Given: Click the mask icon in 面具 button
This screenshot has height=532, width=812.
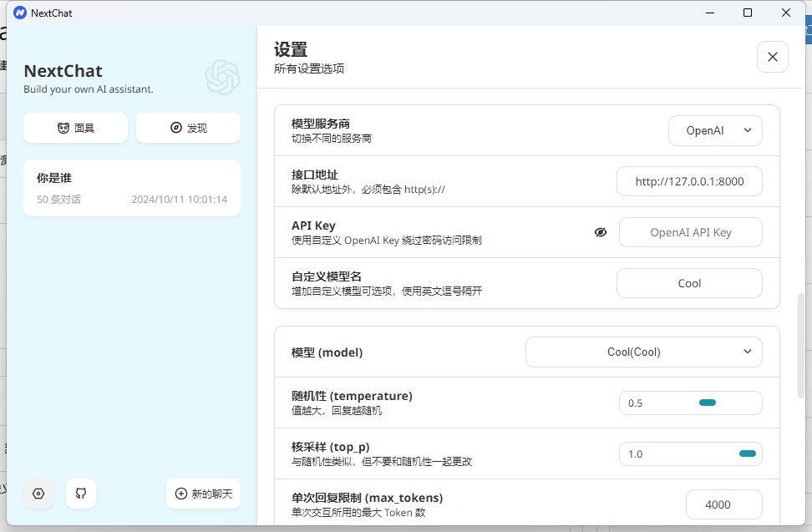Looking at the screenshot, I should 63,128.
